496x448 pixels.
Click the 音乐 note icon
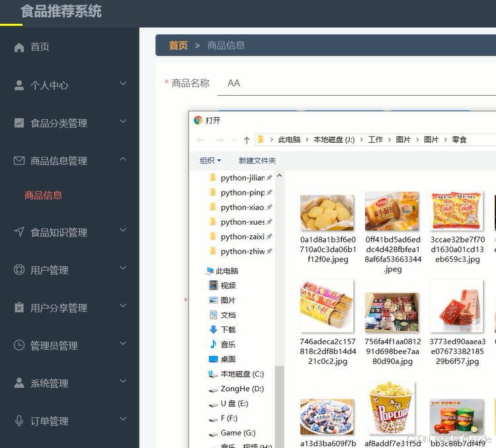[x=214, y=344]
